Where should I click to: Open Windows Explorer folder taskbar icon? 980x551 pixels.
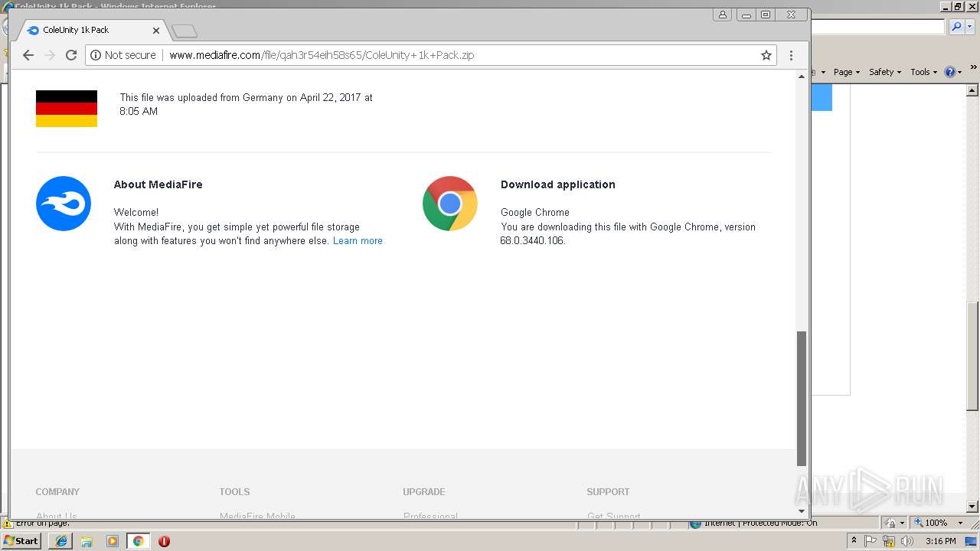87,541
